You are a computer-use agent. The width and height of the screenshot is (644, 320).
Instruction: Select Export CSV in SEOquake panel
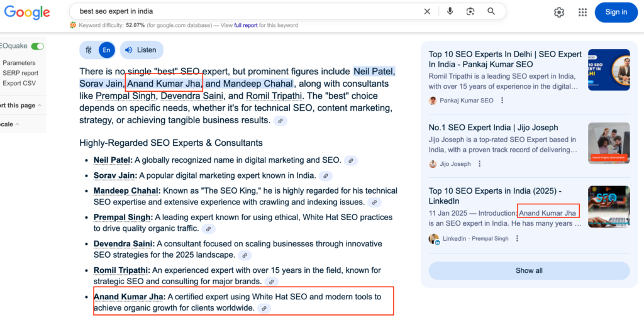[19, 83]
